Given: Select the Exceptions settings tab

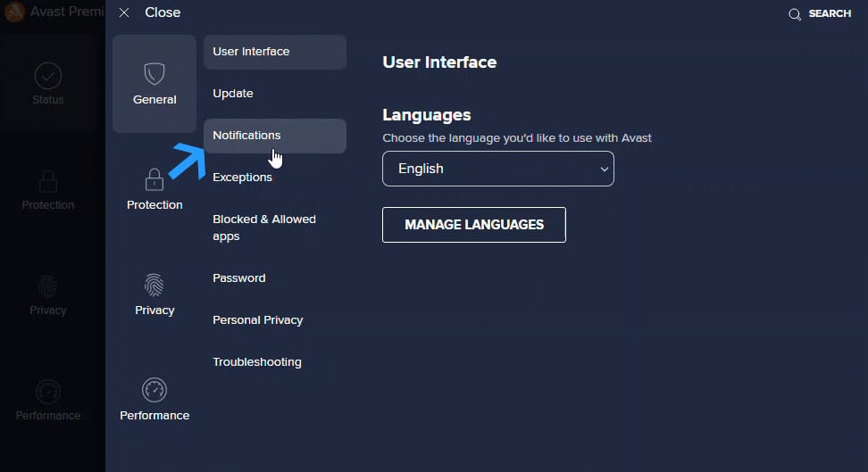Looking at the screenshot, I should 275,177.
